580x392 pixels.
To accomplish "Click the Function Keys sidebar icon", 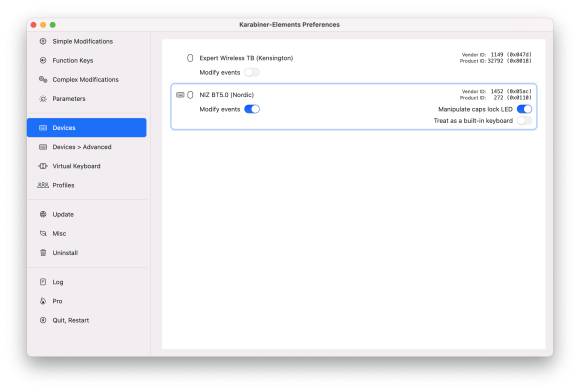I will (43, 60).
